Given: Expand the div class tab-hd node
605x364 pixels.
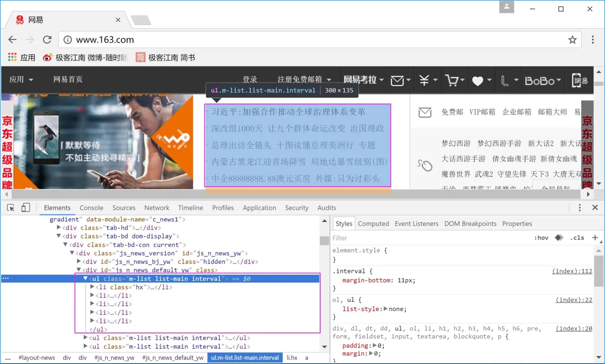Looking at the screenshot, I should [59, 228].
